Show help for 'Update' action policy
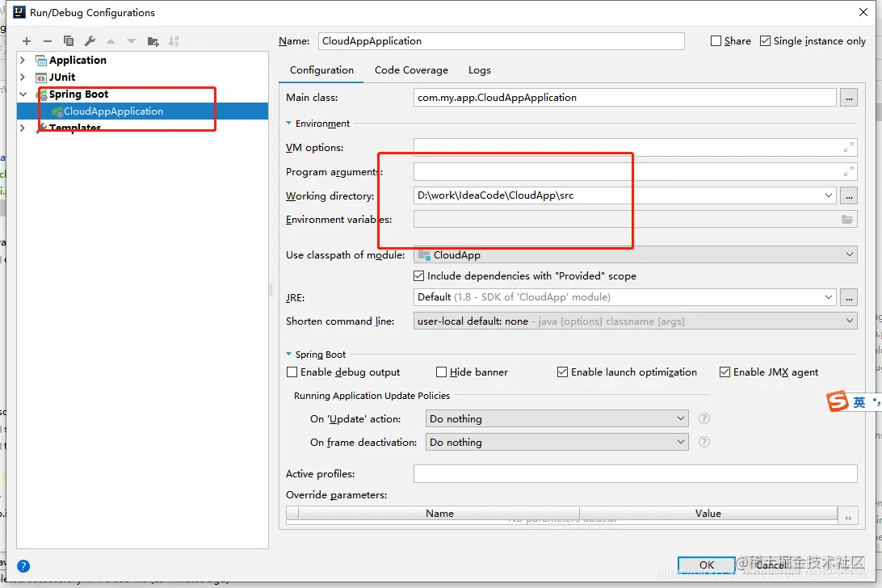The height and width of the screenshot is (588, 882). click(703, 418)
